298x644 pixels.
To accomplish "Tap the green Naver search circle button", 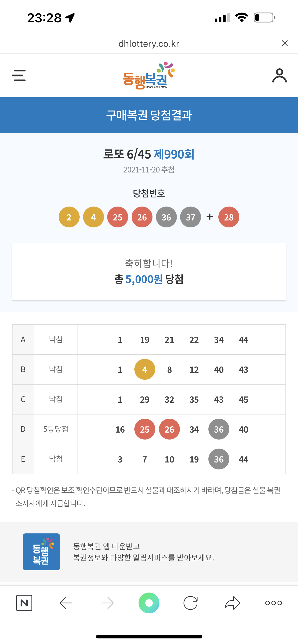I will [149, 603].
